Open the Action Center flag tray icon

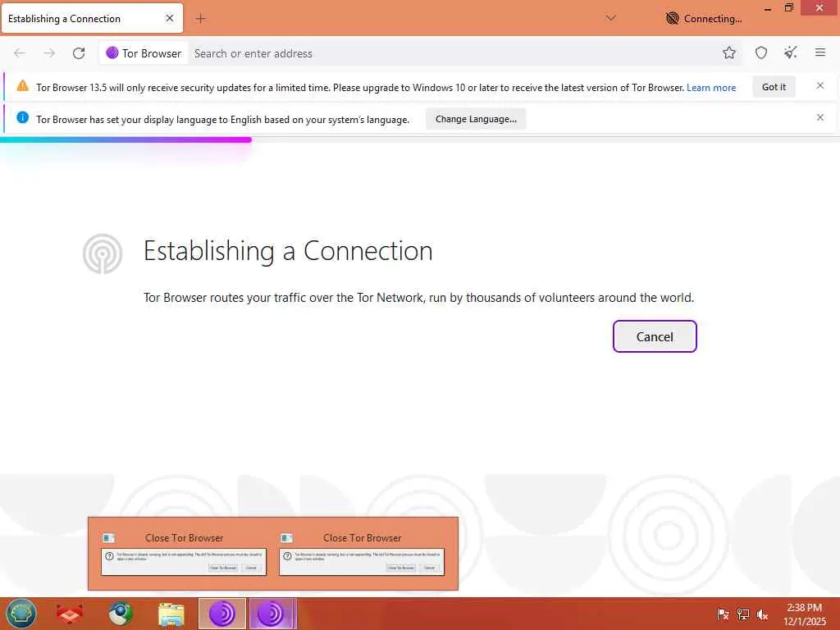click(723, 614)
